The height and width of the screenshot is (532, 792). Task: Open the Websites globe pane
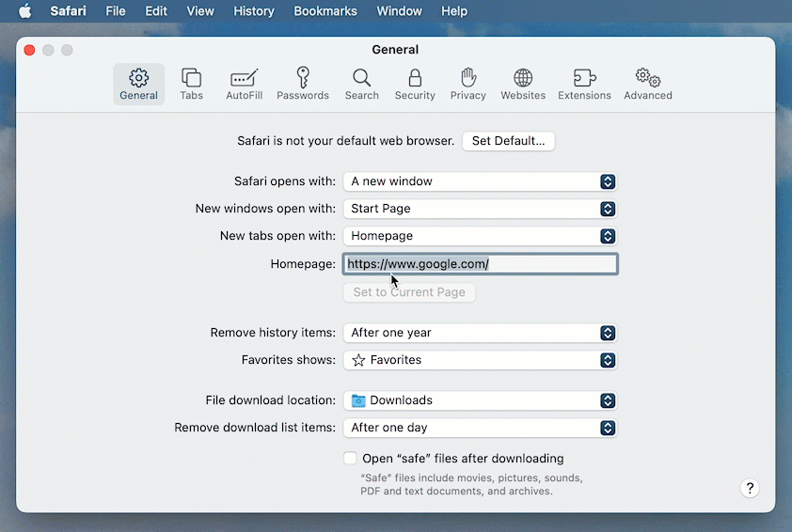523,85
